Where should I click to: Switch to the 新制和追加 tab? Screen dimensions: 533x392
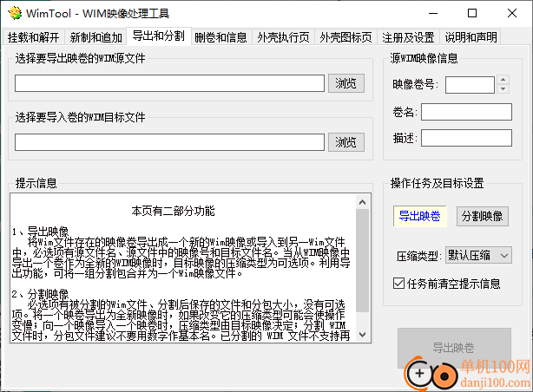pos(95,37)
